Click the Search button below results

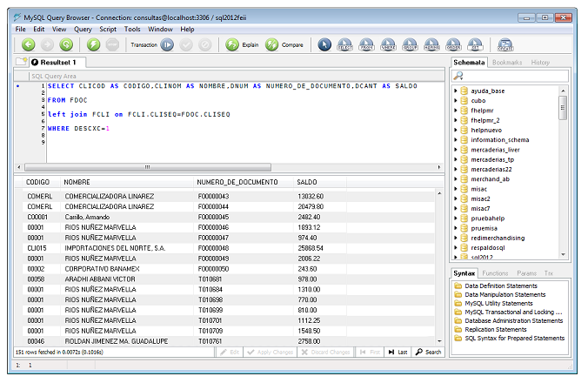(x=428, y=352)
